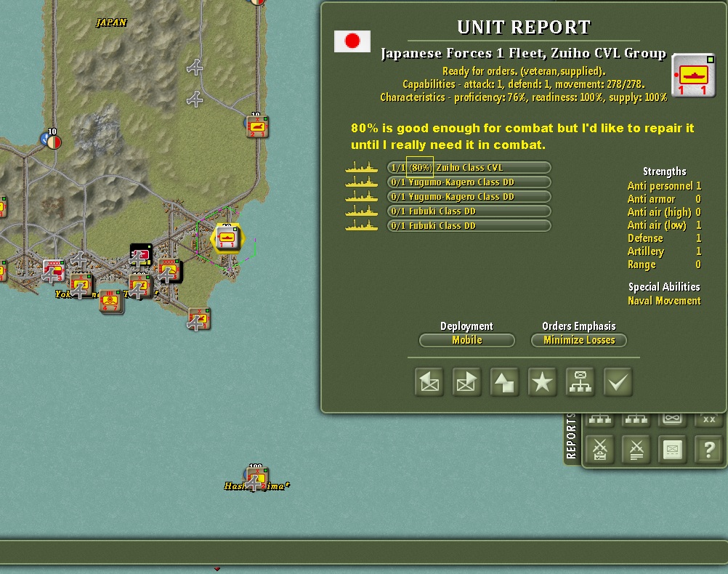Click the Defense strength entry
Image resolution: width=728 pixels, height=574 pixels.
click(x=664, y=238)
